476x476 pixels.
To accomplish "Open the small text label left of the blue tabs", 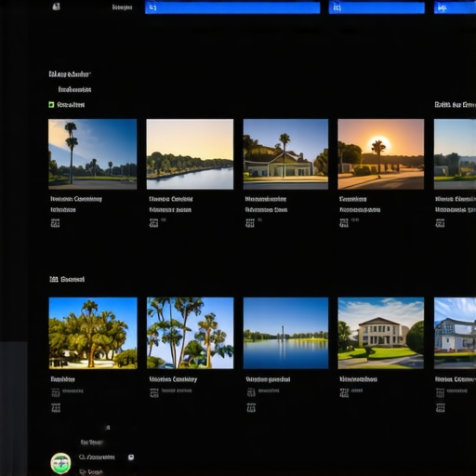I will click(x=122, y=7).
